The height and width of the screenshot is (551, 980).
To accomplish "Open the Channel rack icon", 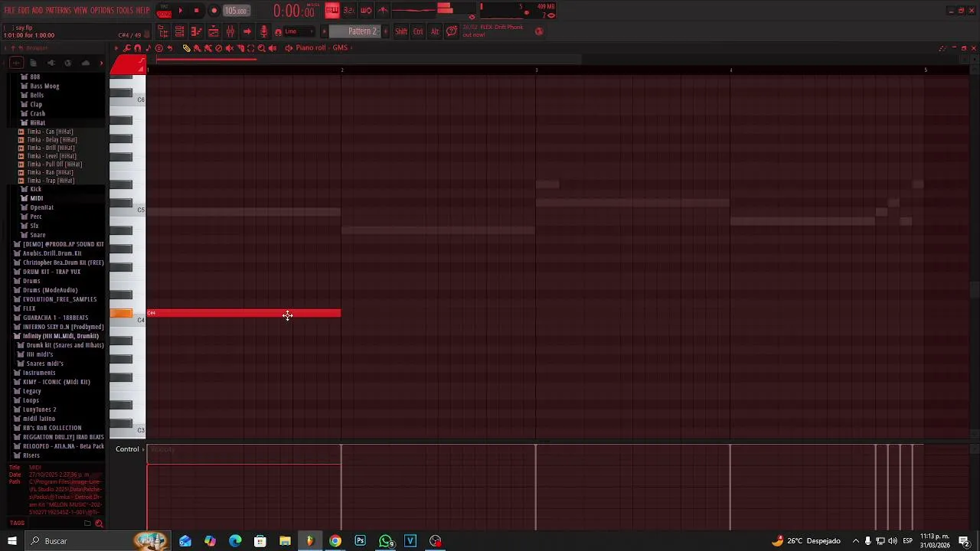I will 179,31.
